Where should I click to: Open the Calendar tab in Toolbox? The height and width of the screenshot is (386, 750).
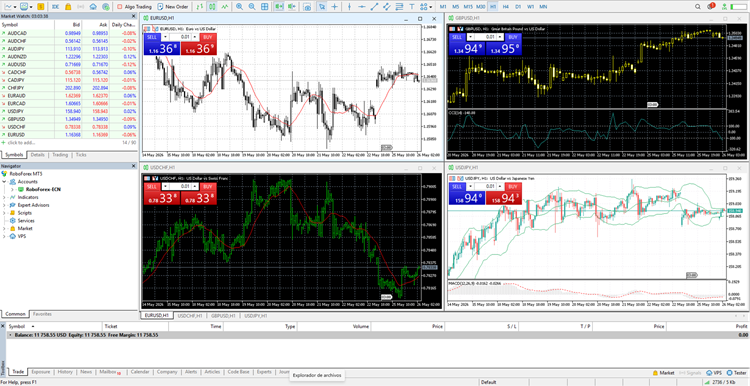(x=140, y=372)
